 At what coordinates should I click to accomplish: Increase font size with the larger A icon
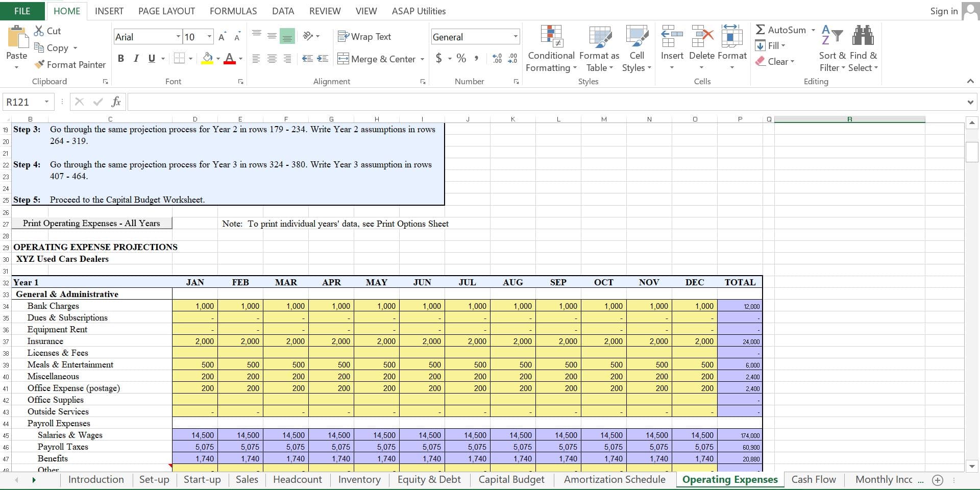pyautogui.click(x=222, y=37)
